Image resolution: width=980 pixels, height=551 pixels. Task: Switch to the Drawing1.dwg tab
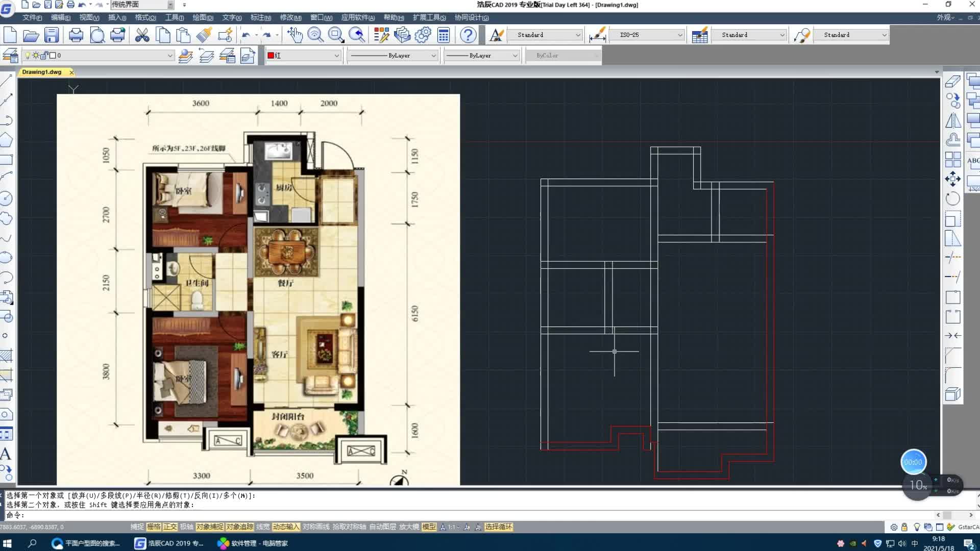(42, 72)
